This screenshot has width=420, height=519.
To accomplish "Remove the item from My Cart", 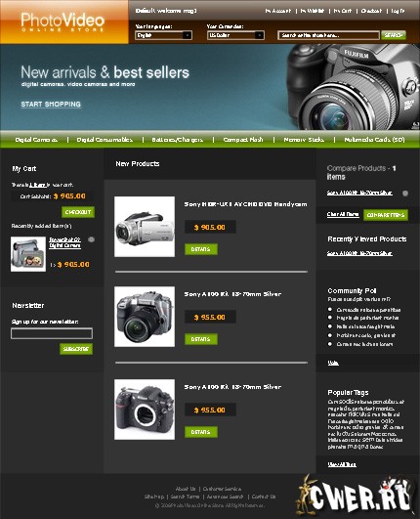I will [91, 239].
